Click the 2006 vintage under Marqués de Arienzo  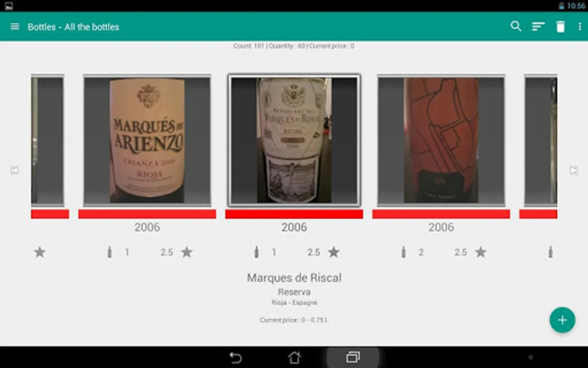147,227
